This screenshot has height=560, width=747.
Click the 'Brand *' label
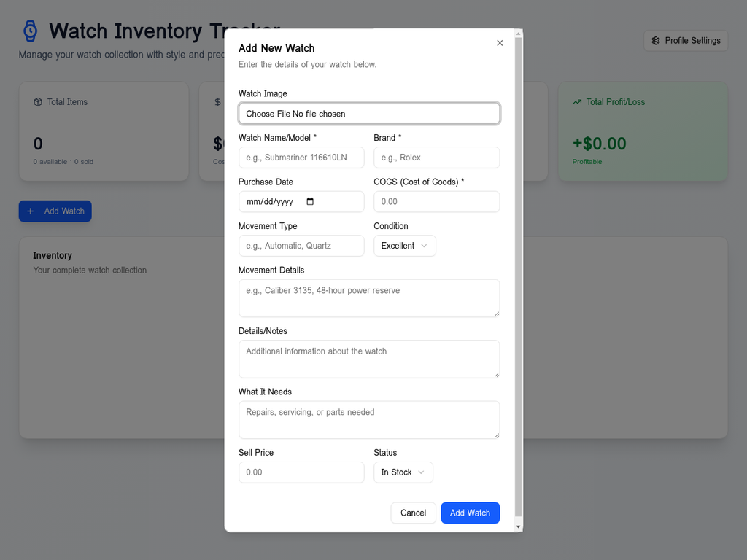(x=387, y=138)
